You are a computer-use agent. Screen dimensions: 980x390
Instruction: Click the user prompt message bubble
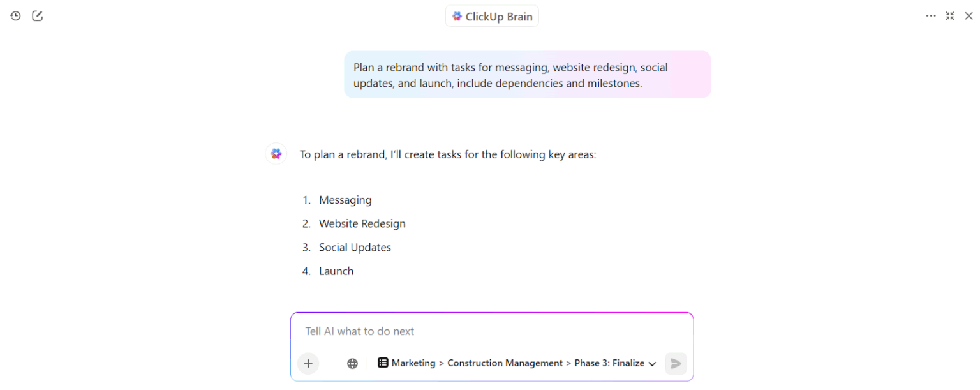(x=527, y=75)
